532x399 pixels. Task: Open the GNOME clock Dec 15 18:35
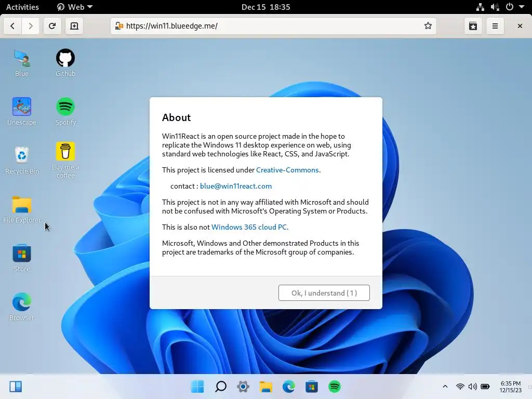point(265,7)
